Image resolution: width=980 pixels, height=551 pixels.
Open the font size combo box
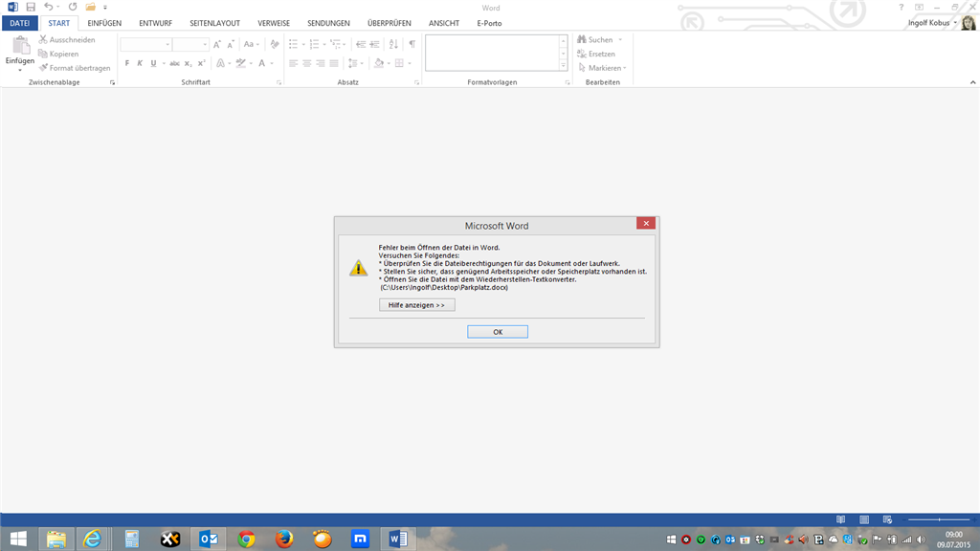point(190,44)
